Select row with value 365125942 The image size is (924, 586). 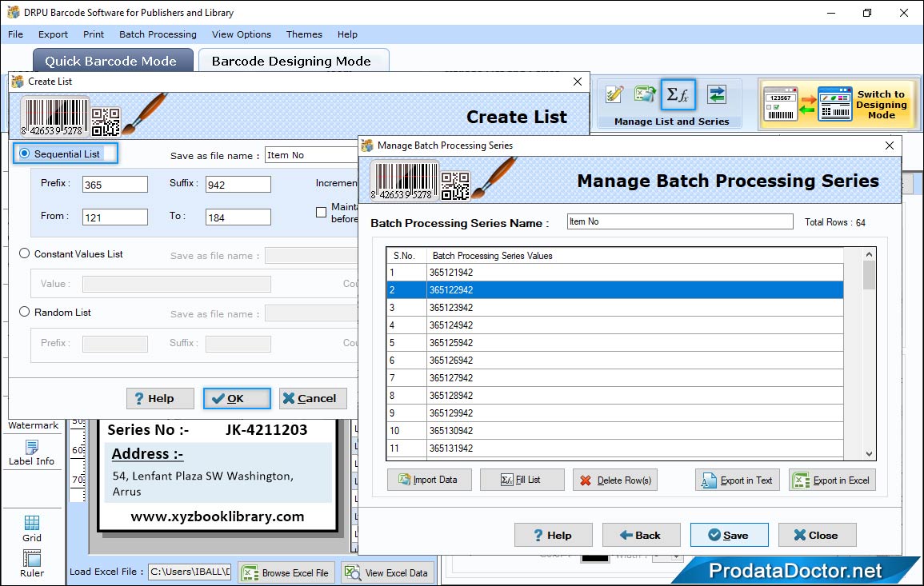[x=614, y=343]
